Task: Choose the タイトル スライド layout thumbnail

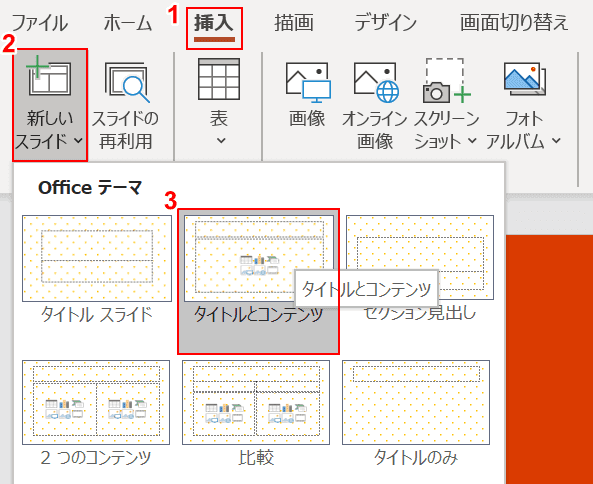Action: [x=97, y=259]
